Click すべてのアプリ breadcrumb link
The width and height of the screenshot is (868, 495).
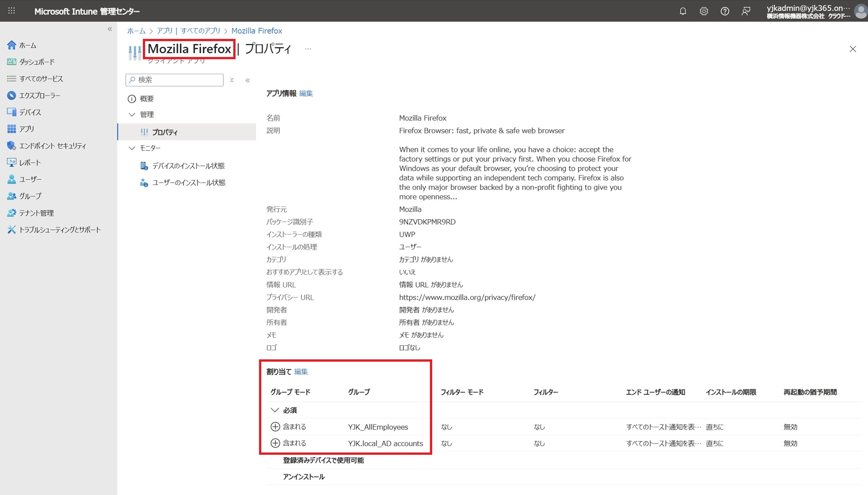(x=189, y=31)
